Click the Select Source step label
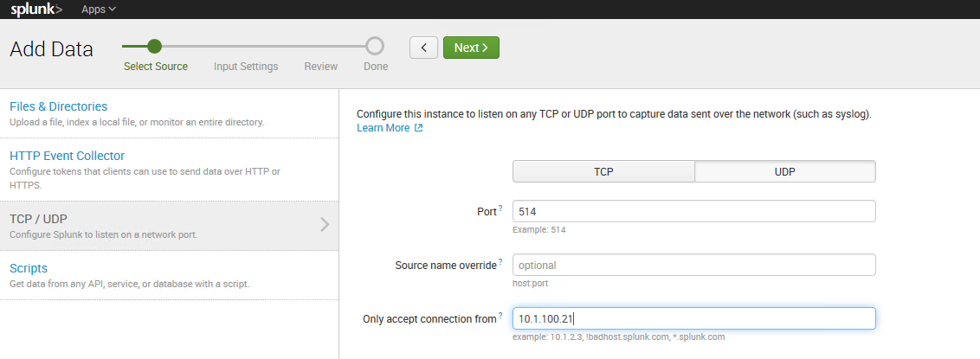980x359 pixels. click(x=156, y=67)
